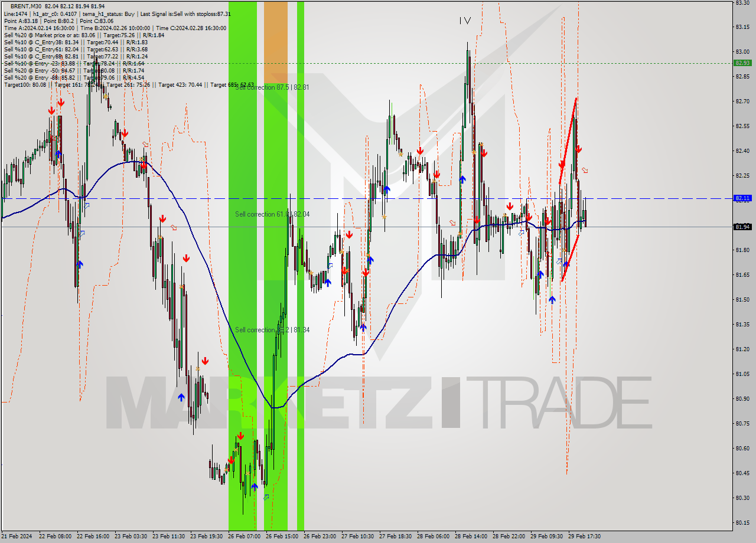Click the 'Sell correction 87.5 | 82.81' label
This screenshot has width=756, height=543.
point(272,87)
